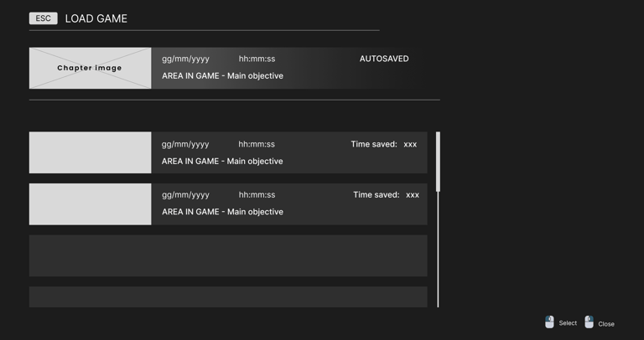Load the autosave entry via its main objective text
The image size is (644, 340).
coord(222,76)
